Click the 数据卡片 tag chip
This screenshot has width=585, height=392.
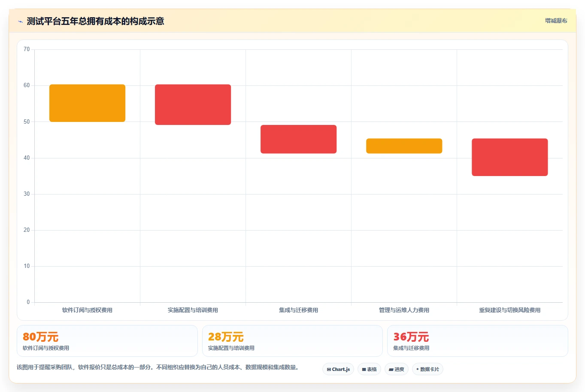(427, 369)
